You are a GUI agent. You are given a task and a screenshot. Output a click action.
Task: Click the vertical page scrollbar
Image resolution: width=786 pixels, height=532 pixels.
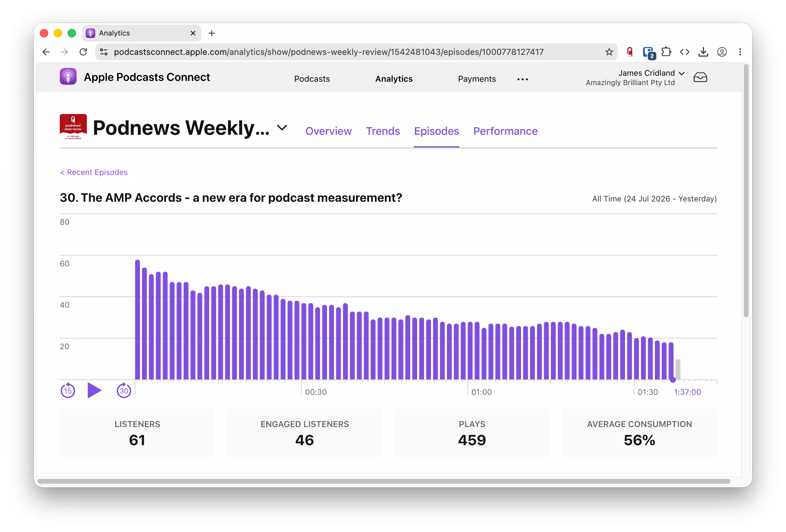[746, 190]
